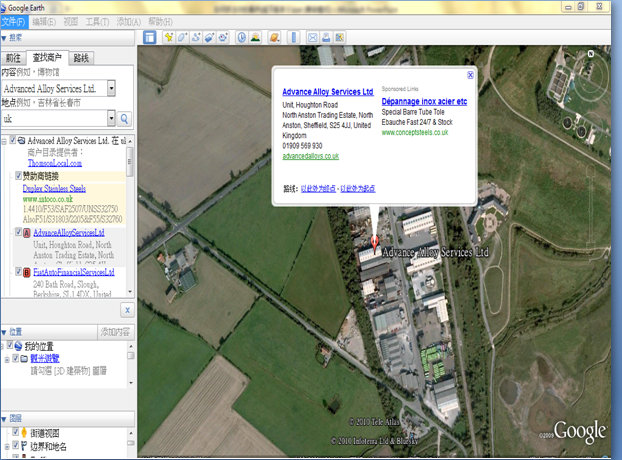Uncheck the Advanced Alloy Services search results checkbox
Screen dimensions: 622x460
pyautogui.click(x=13, y=140)
